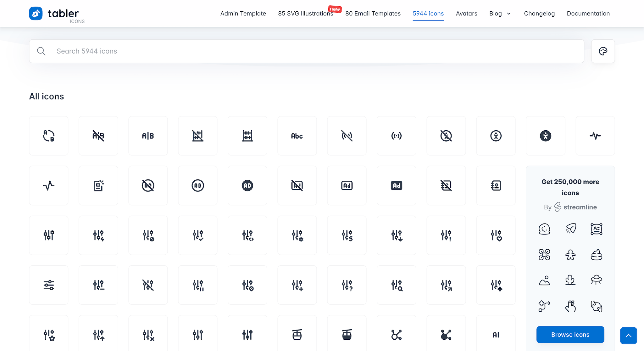Open the filled accessible person icon
The image size is (644, 351).
pyautogui.click(x=546, y=136)
